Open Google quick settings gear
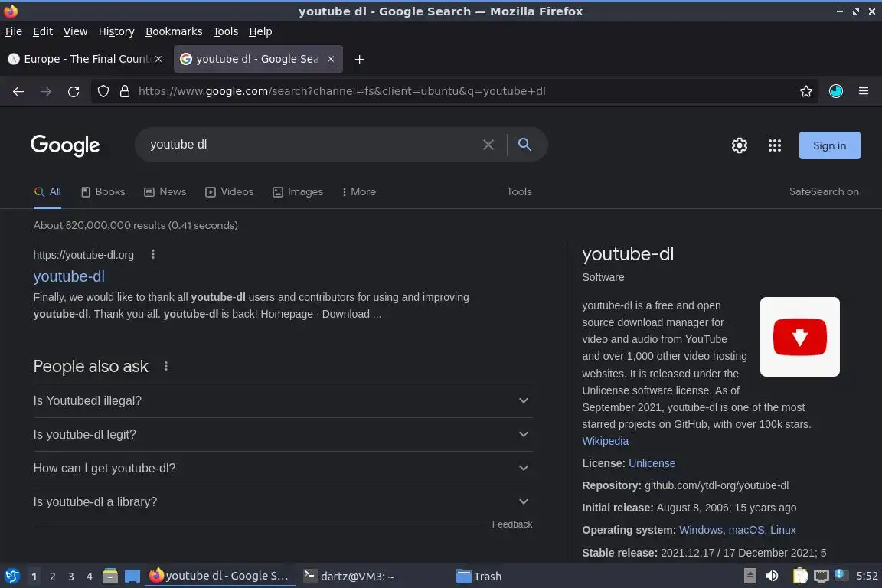This screenshot has height=588, width=882. tap(739, 145)
